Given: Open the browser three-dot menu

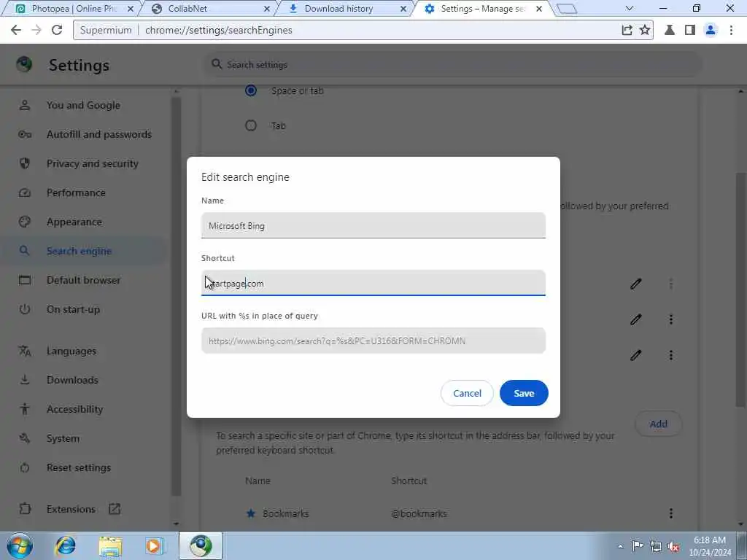Looking at the screenshot, I should pyautogui.click(x=731, y=30).
